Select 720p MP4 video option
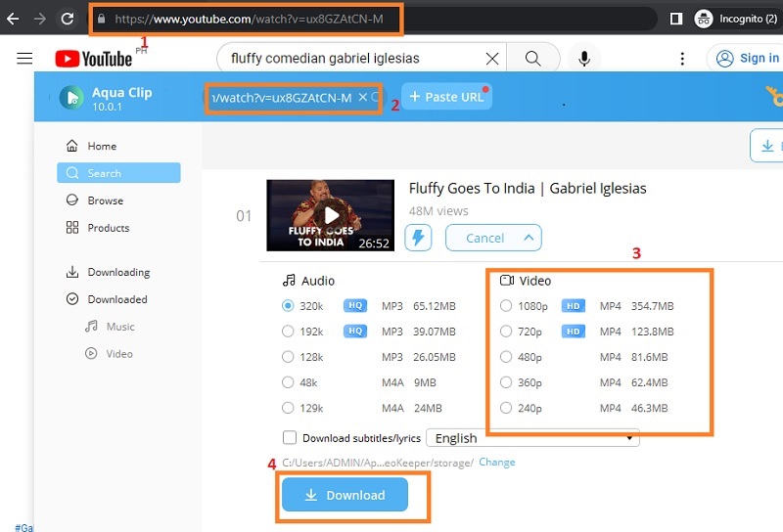Viewport: 783px width, 532px height. (506, 331)
